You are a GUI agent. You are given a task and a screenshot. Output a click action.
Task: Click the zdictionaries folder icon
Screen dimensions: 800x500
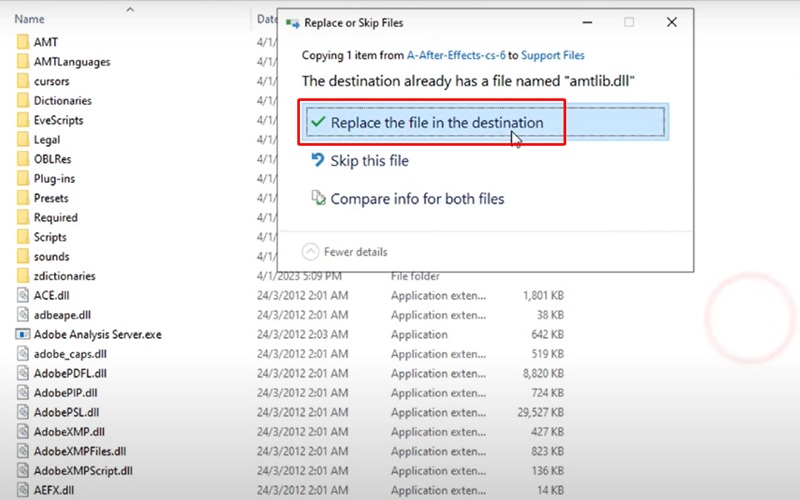(23, 276)
